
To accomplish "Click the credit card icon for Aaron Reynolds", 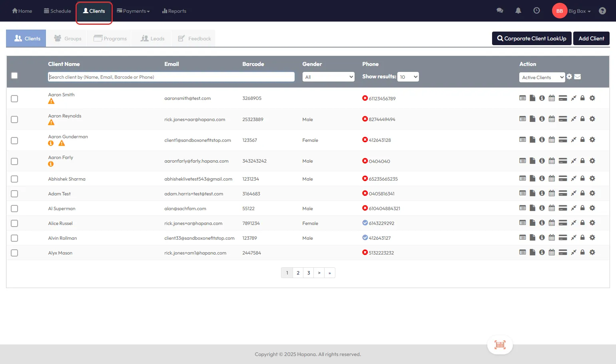I will [563, 119].
